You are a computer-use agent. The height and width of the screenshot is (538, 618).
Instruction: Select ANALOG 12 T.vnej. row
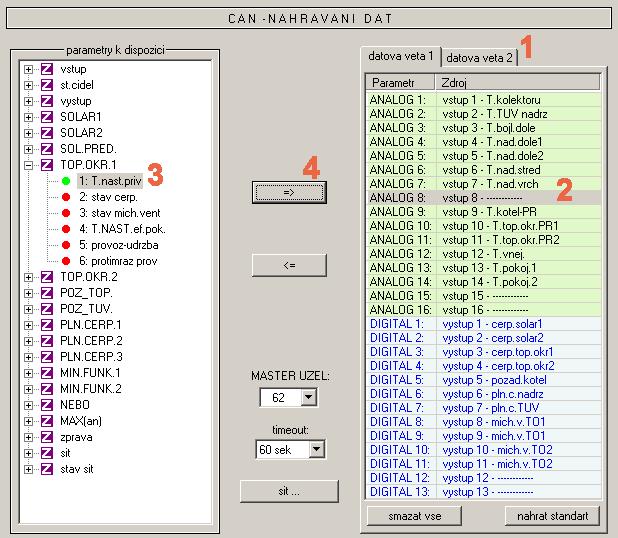(483, 254)
